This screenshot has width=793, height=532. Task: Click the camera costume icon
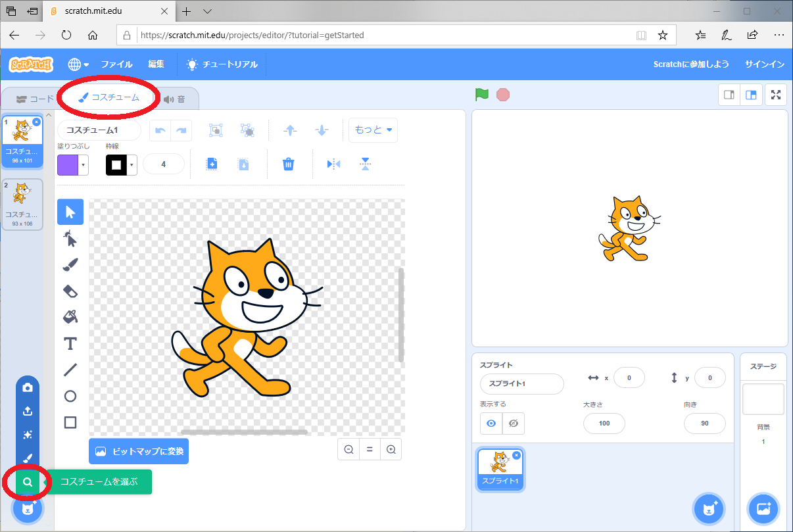click(x=28, y=387)
